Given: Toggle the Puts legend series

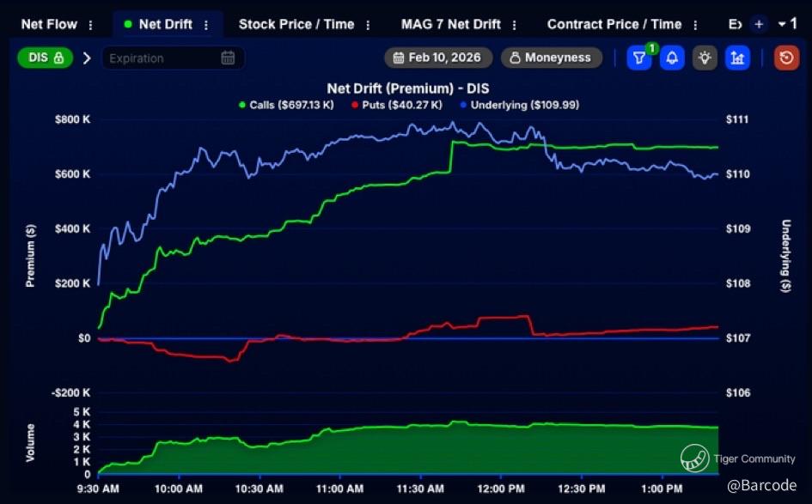Looking at the screenshot, I should (x=397, y=105).
